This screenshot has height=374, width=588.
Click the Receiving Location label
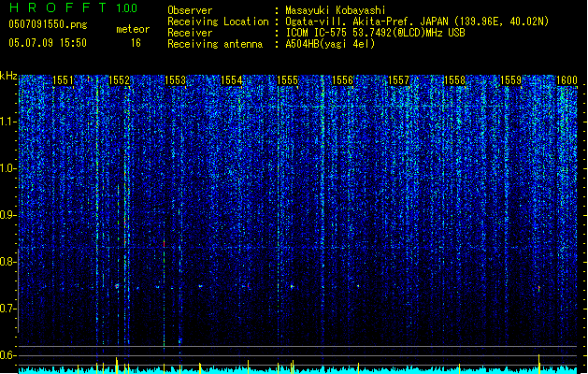tap(218, 22)
